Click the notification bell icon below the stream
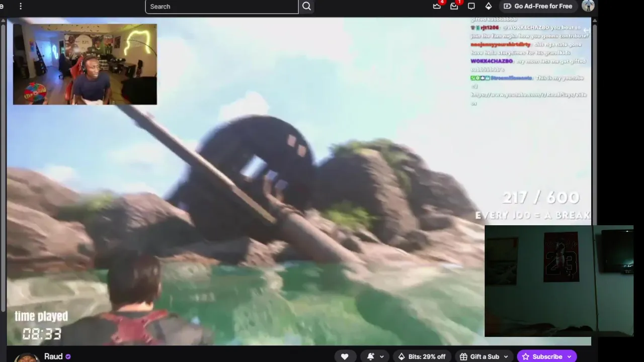The height and width of the screenshot is (362, 644). pyautogui.click(x=371, y=356)
